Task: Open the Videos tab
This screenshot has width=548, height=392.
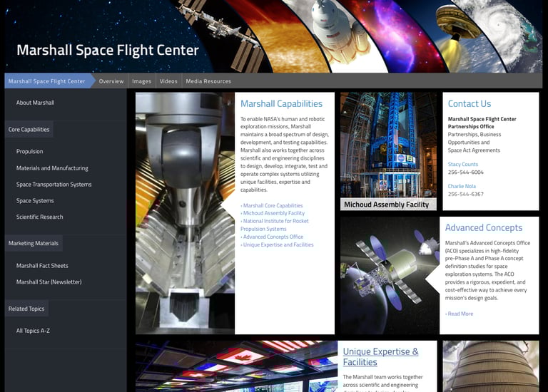Action: [x=168, y=81]
